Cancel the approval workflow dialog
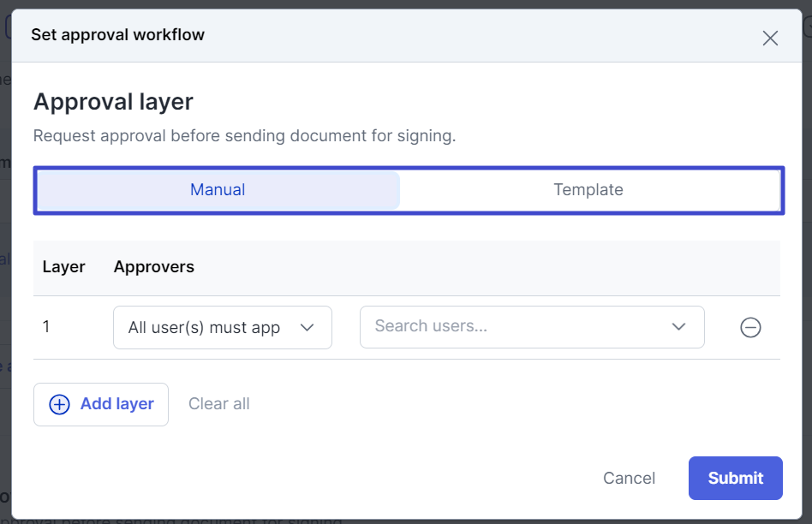The height and width of the screenshot is (524, 812). (629, 478)
